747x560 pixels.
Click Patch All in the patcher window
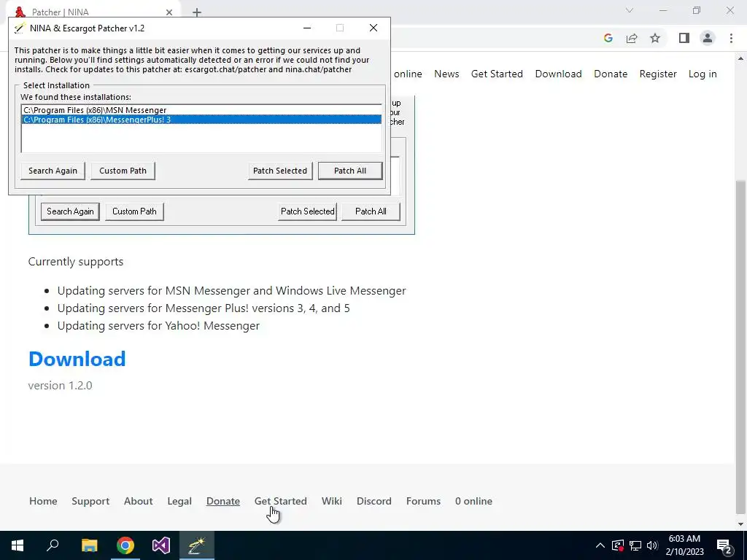(x=350, y=171)
